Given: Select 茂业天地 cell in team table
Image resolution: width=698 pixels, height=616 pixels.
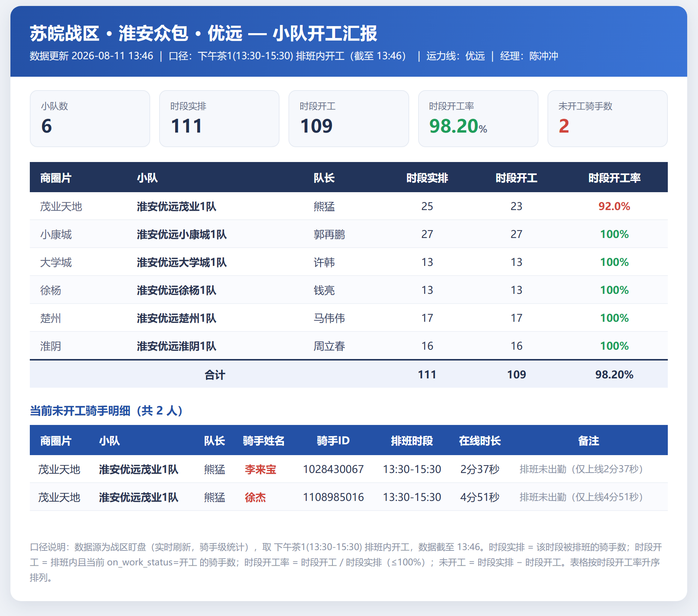Looking at the screenshot, I should (x=61, y=206).
